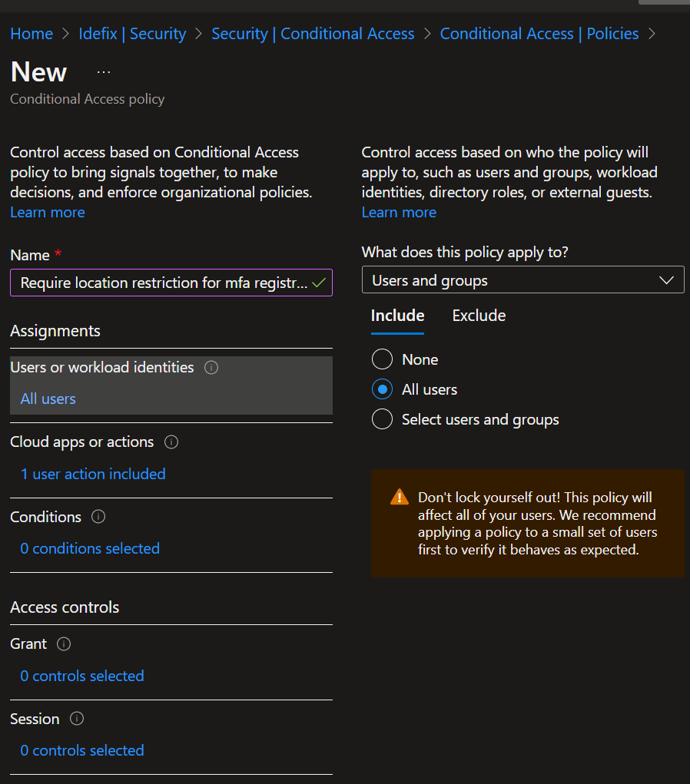This screenshot has width=690, height=784.
Task: Click the Grant info icon
Action: point(64,643)
